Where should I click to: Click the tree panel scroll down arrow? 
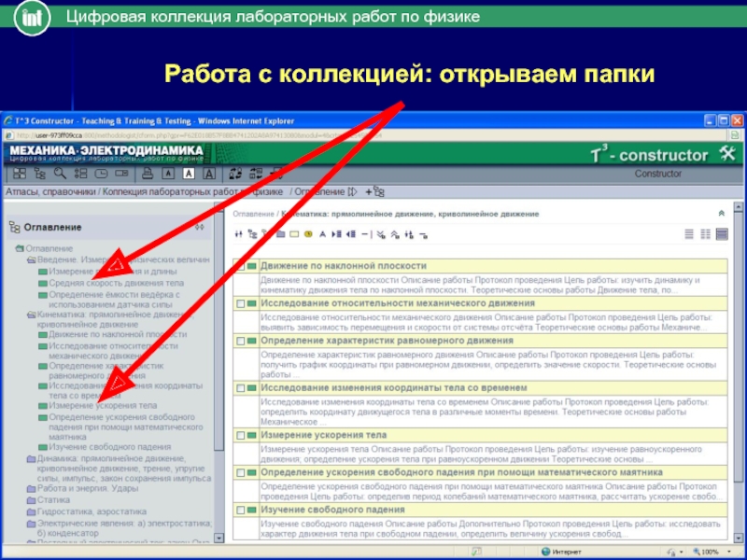(x=218, y=539)
